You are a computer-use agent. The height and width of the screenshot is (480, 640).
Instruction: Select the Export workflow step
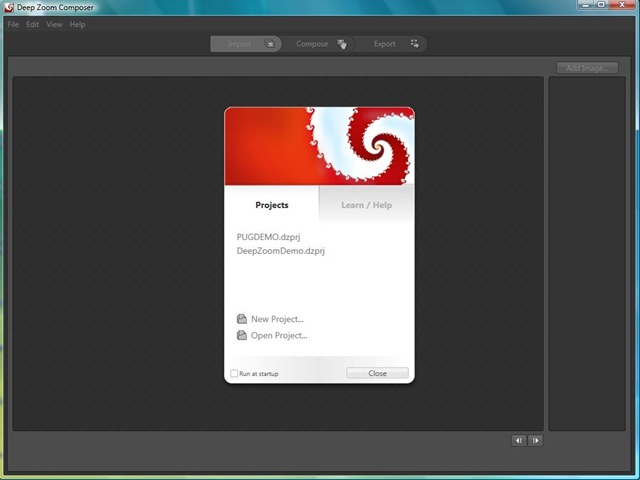[x=391, y=44]
